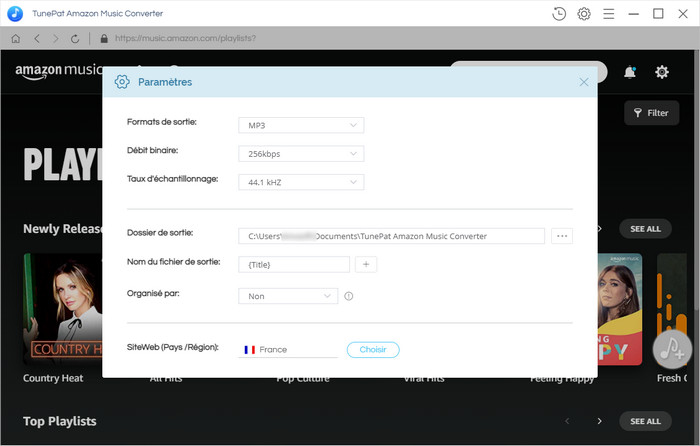Close the Paramètres dialog
This screenshot has height=446, width=700.
[583, 82]
